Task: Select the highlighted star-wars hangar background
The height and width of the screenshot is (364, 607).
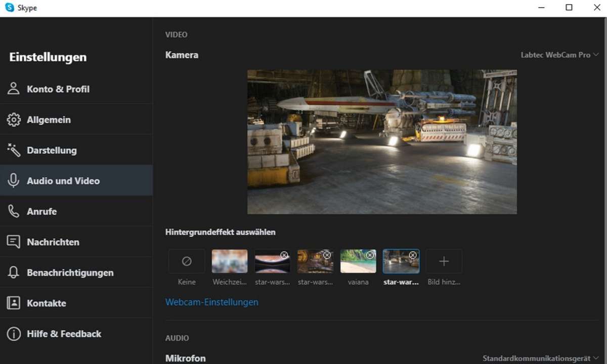Action: [x=401, y=261]
